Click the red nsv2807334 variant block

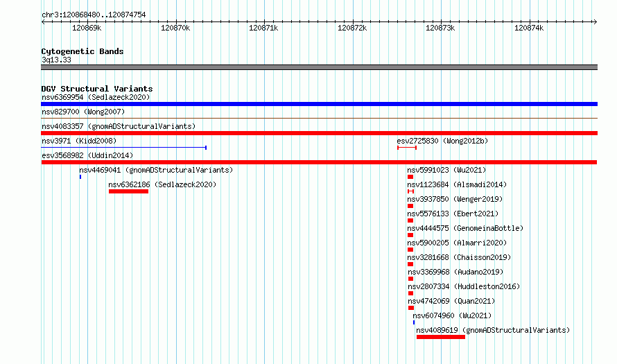(411, 293)
